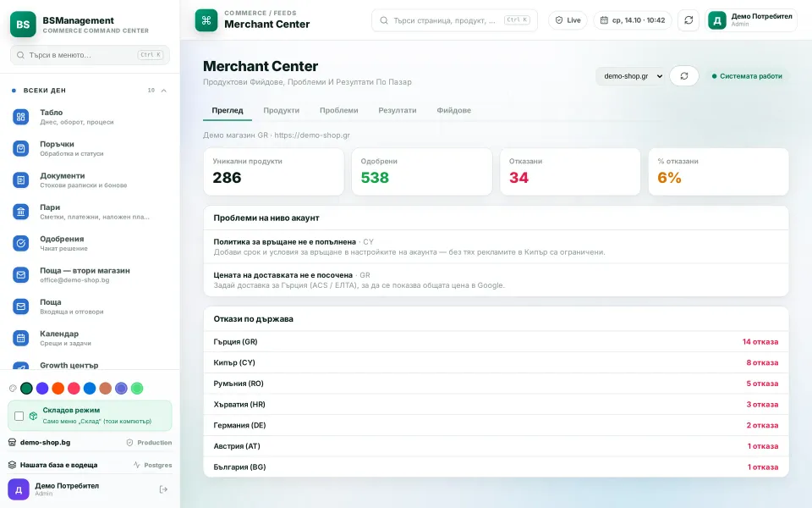Open the Одобрения checkmark icon
This screenshot has width=812, height=508.
pyautogui.click(x=20, y=243)
